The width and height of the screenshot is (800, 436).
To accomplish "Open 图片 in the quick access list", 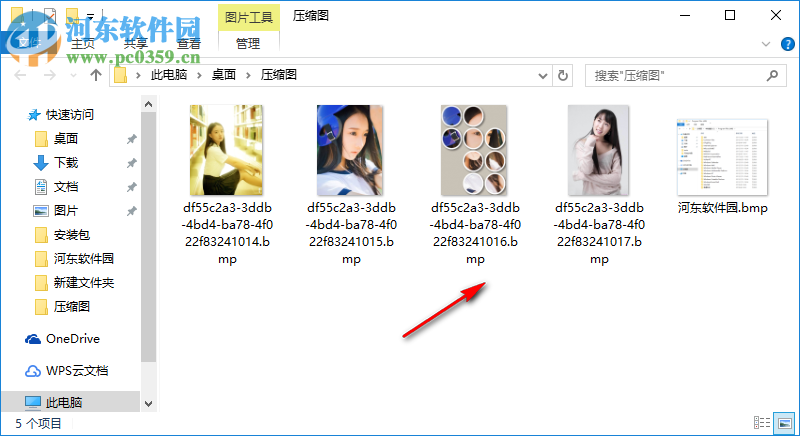I will [66, 210].
